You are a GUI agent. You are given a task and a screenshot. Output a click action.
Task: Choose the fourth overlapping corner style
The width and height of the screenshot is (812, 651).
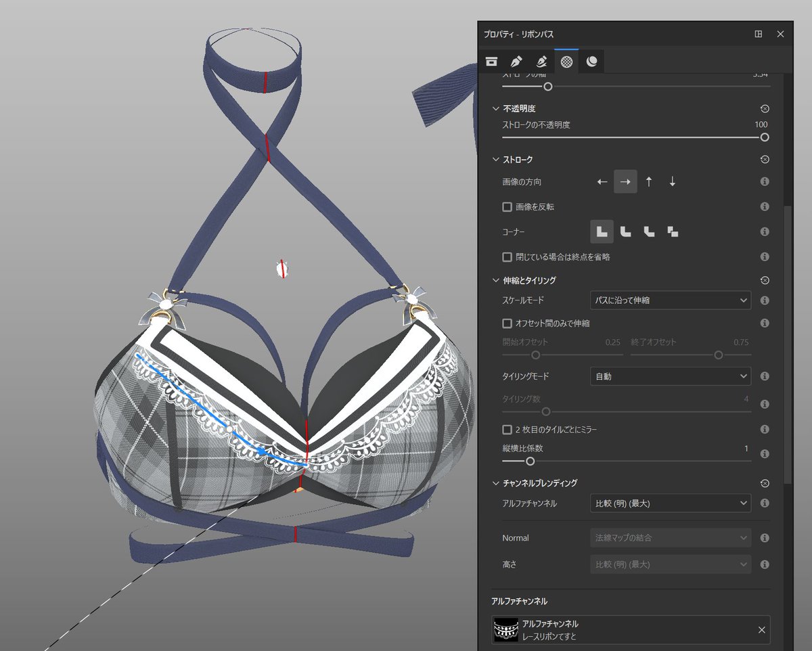click(673, 231)
